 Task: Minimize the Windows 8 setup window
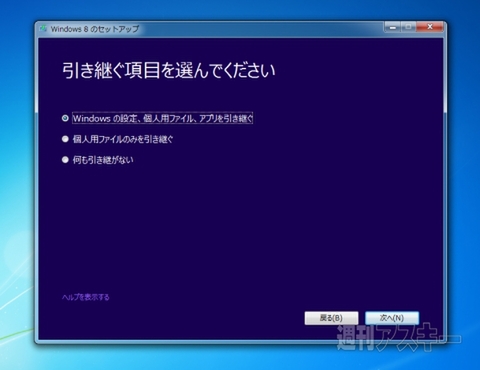point(393,27)
